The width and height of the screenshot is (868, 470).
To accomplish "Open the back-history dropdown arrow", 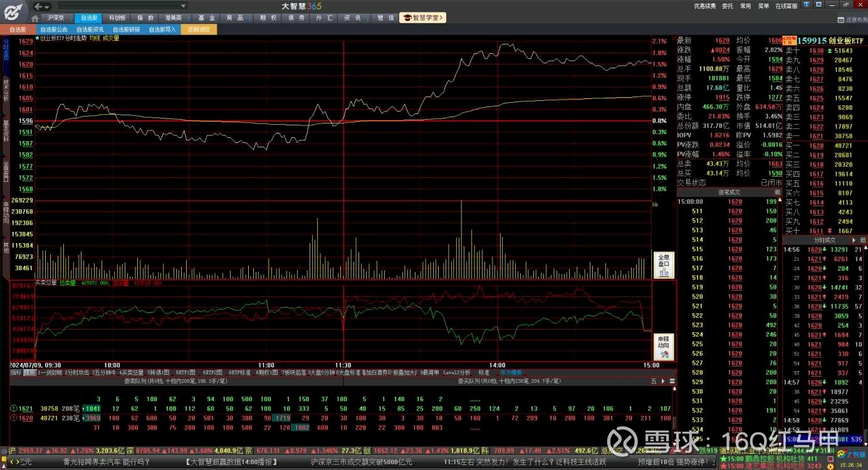I will click(48, 6).
